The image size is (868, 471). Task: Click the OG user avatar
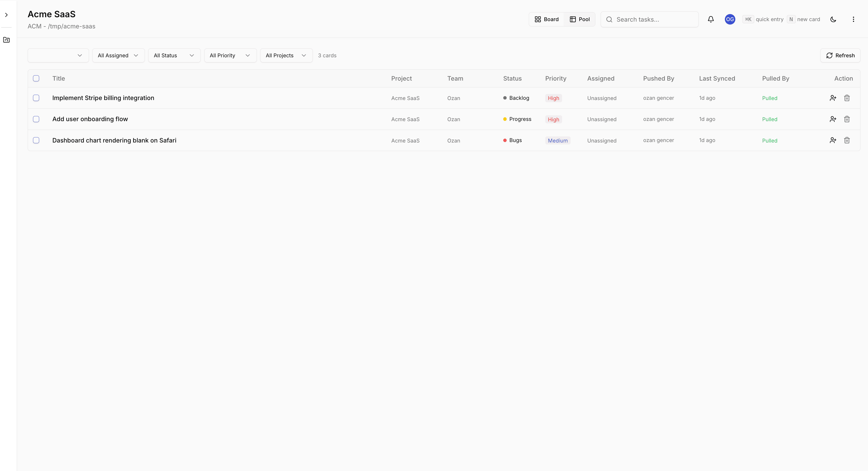pos(730,19)
